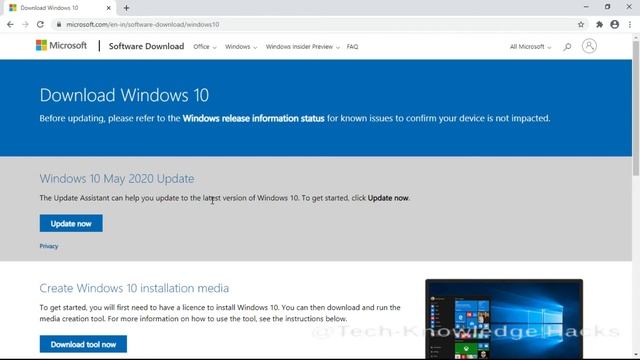The height and width of the screenshot is (360, 640).
Task: Close the Download Windows 10 tab
Action: pos(109,8)
